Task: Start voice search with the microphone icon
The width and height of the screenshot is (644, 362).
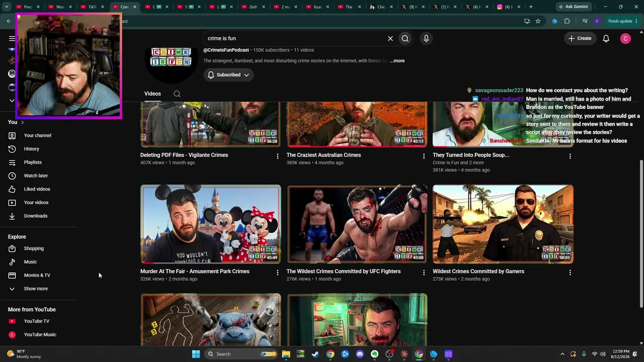Action: click(x=426, y=38)
